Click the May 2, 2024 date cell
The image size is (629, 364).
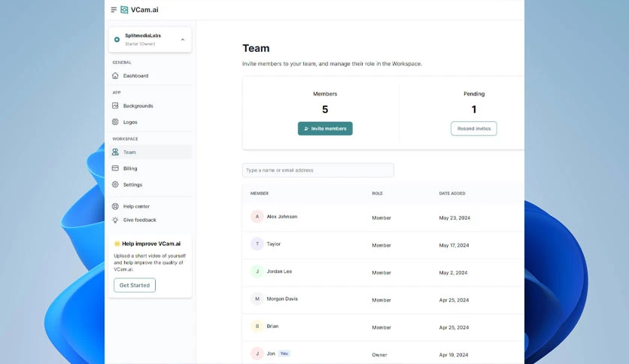pos(453,272)
